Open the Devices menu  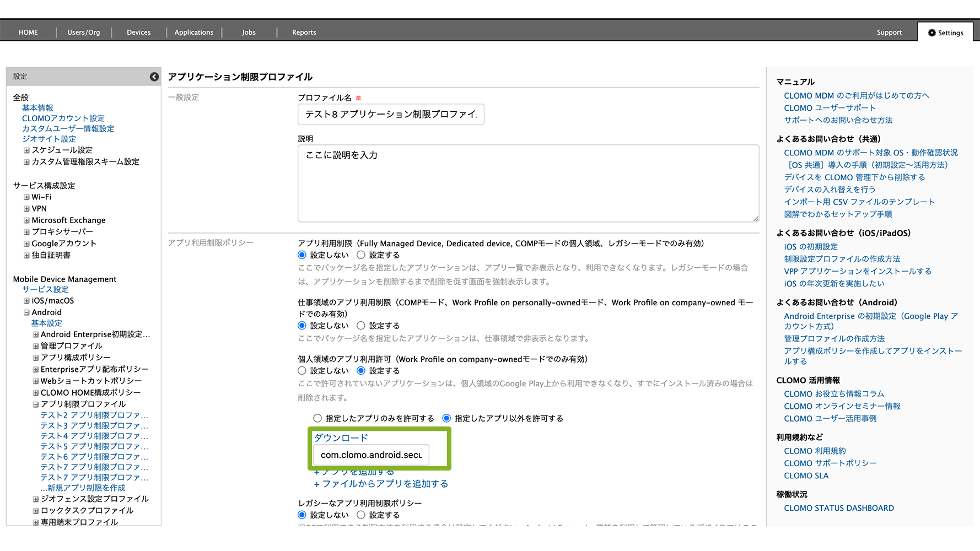(x=138, y=33)
